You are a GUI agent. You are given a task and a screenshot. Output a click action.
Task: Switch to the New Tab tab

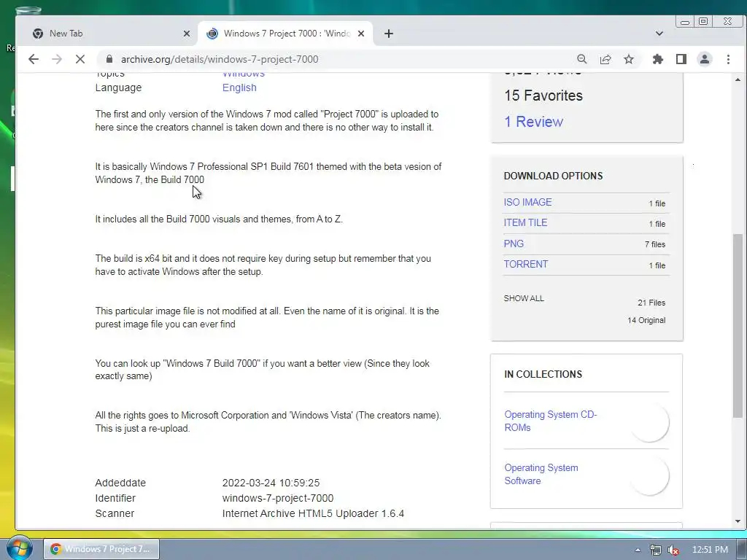[111, 34]
